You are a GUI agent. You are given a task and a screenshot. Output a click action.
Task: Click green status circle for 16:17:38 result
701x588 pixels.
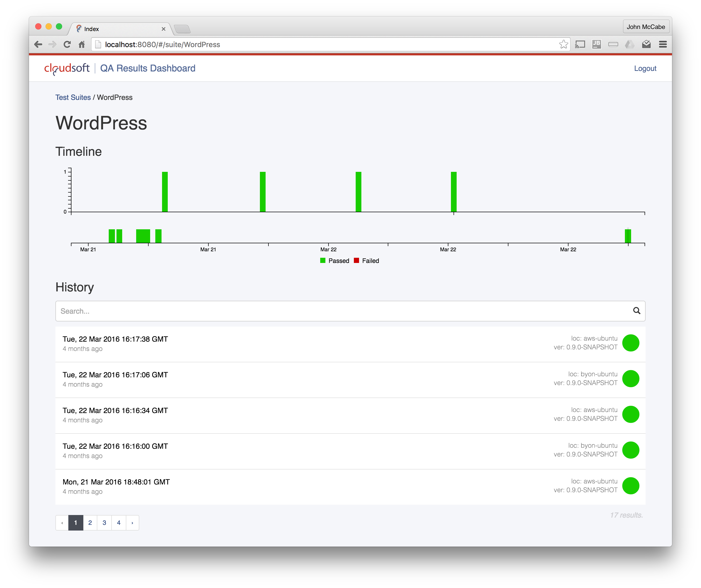[x=631, y=343]
